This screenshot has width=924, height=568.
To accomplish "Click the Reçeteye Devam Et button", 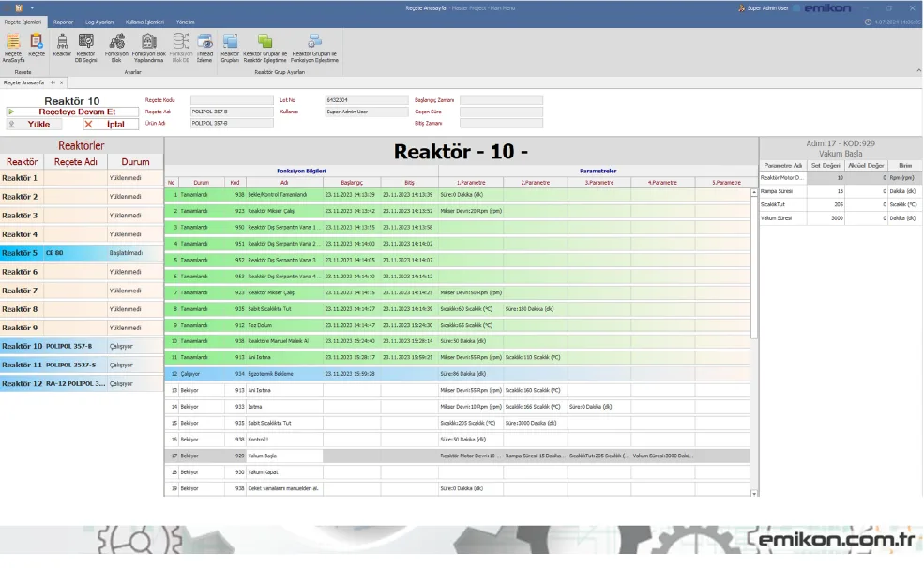I will click(72, 112).
